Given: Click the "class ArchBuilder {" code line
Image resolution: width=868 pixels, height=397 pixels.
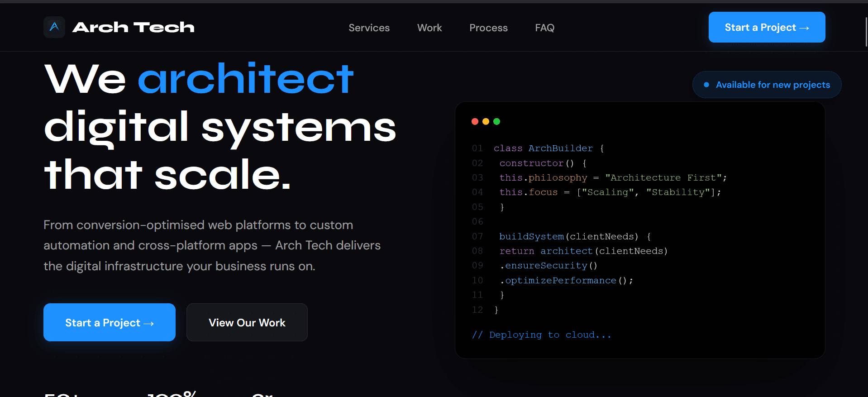Looking at the screenshot, I should click(548, 148).
